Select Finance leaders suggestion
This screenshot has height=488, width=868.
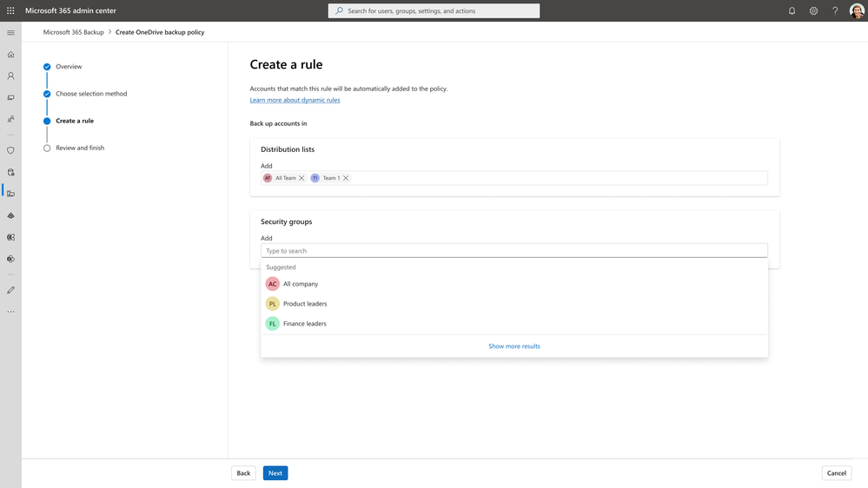(514, 324)
